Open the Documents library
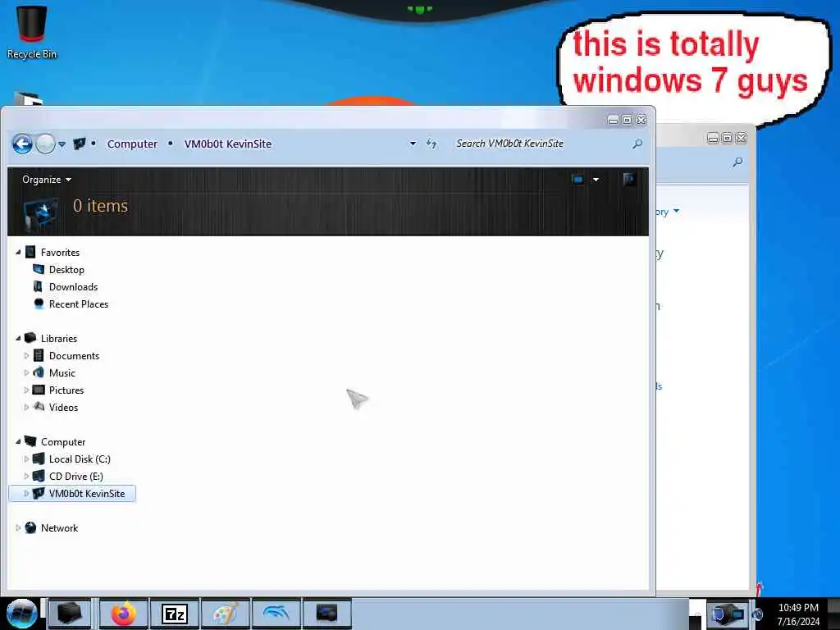 (x=74, y=356)
